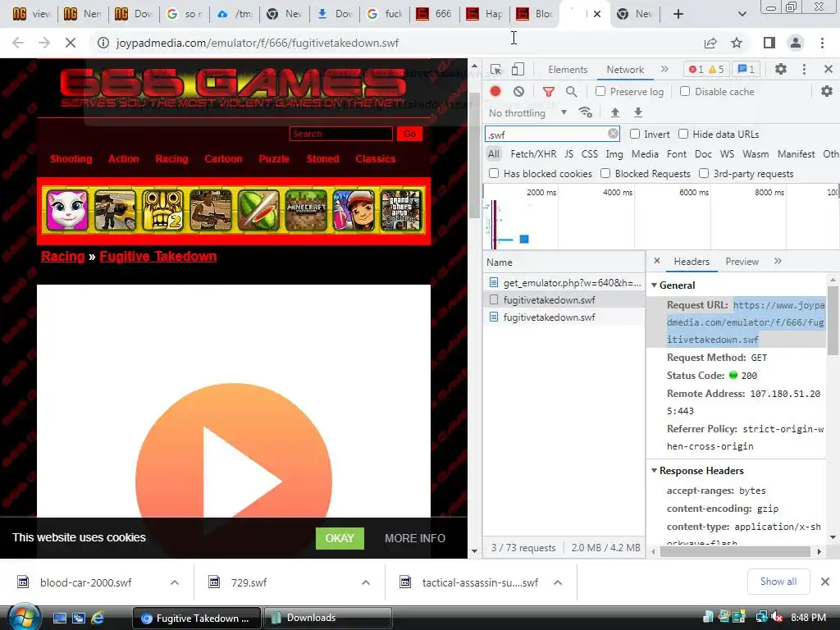Toggle the browser side panel
The height and width of the screenshot is (630, 840).
click(x=769, y=43)
